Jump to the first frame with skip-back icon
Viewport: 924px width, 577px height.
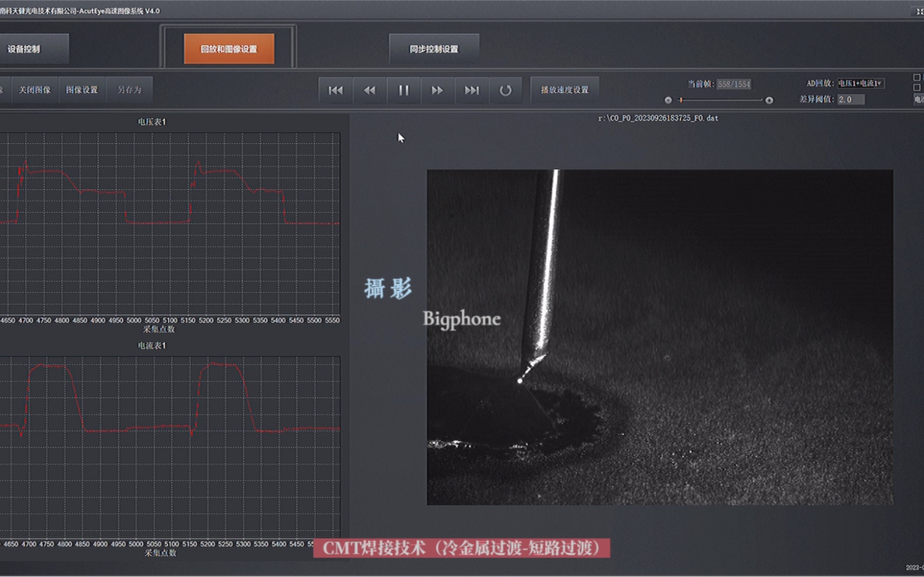[335, 90]
